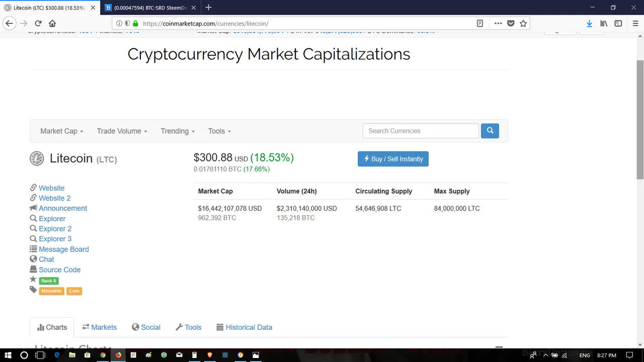
Task: Switch to the Historical Data tab
Action: click(244, 327)
